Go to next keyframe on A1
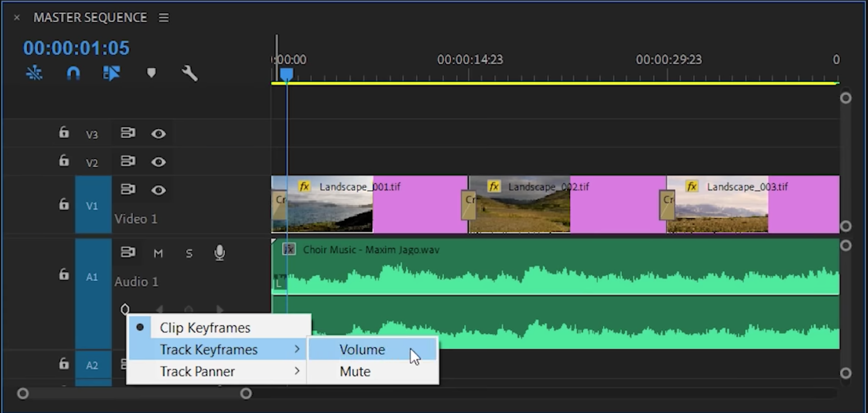The height and width of the screenshot is (413, 868). point(220,309)
